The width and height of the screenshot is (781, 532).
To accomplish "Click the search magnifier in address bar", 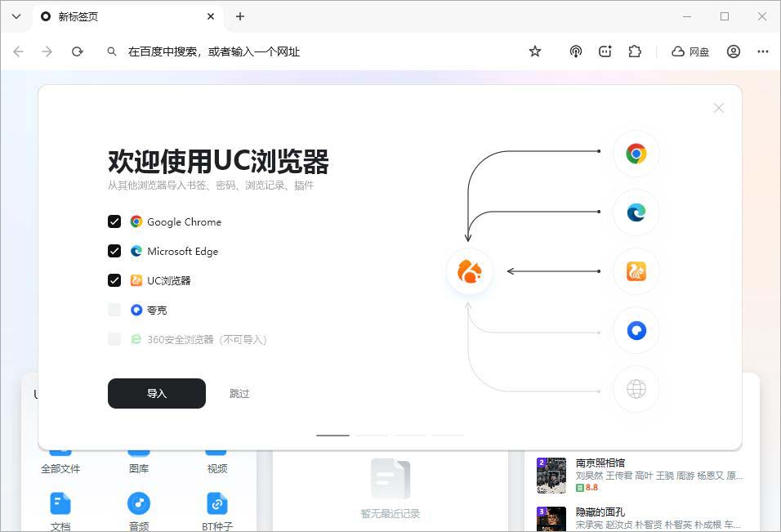I will coord(112,51).
